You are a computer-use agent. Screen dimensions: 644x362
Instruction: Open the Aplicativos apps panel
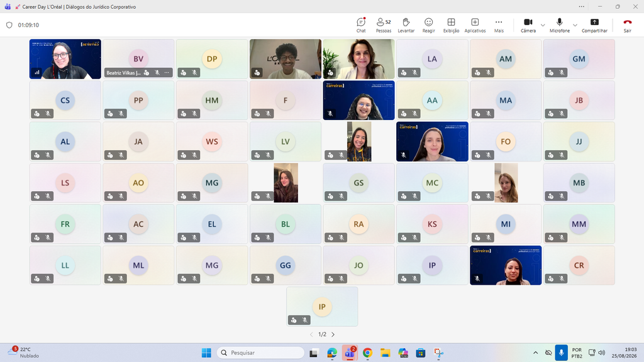[475, 25]
